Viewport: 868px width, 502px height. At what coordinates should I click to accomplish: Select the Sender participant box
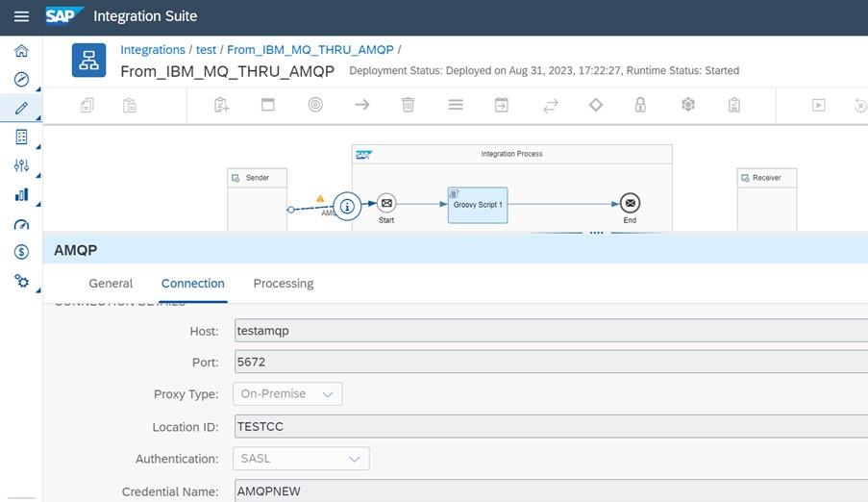pos(257,199)
